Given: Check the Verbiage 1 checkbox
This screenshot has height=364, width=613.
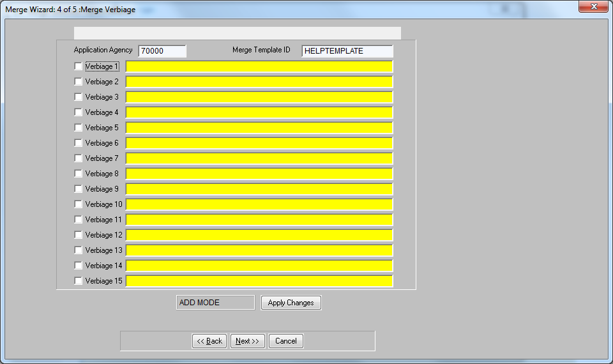Looking at the screenshot, I should 78,66.
